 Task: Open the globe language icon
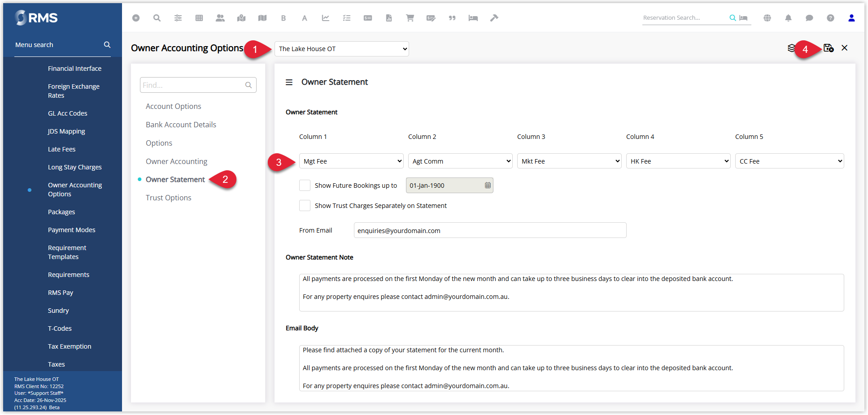pos(768,18)
